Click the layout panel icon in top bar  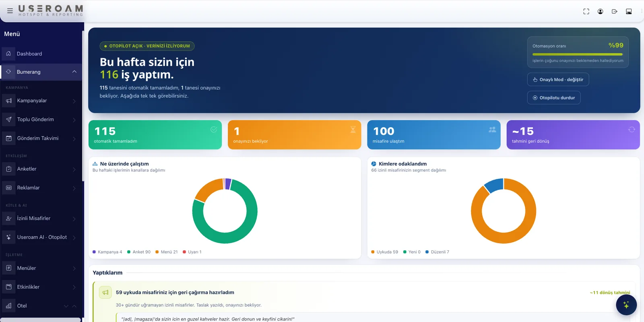point(629,11)
